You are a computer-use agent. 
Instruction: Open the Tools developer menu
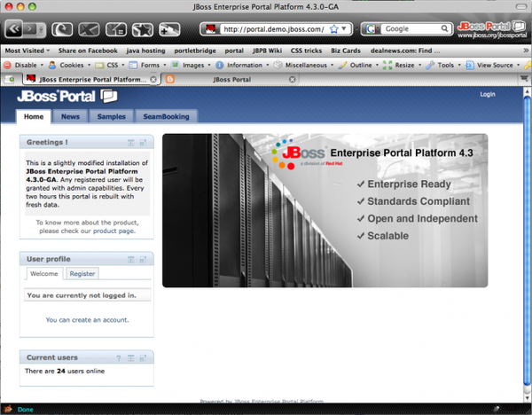[443, 65]
